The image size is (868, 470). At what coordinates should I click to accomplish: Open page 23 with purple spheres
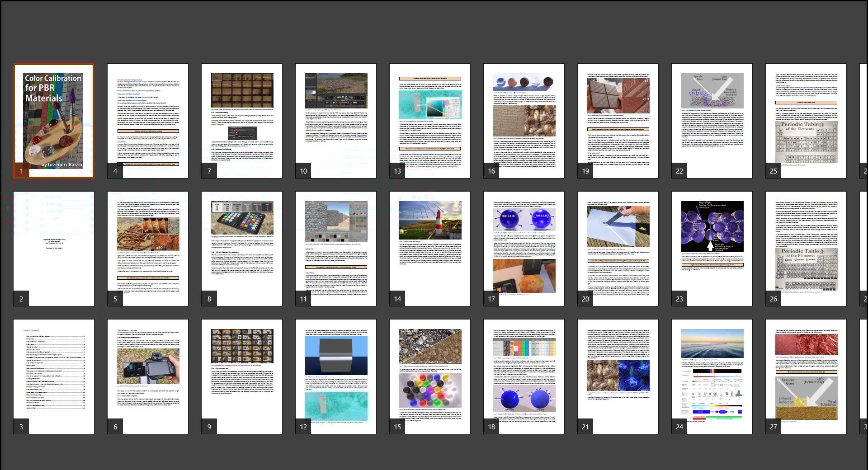712,249
